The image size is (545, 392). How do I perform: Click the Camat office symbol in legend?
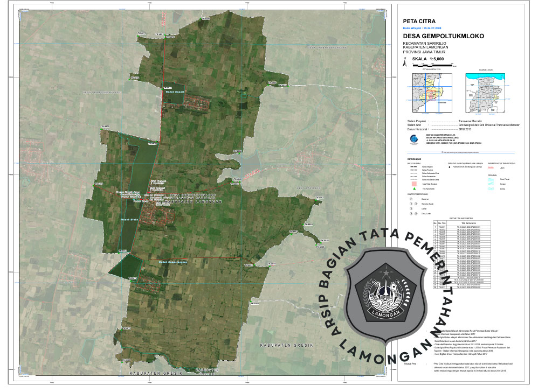(410, 209)
